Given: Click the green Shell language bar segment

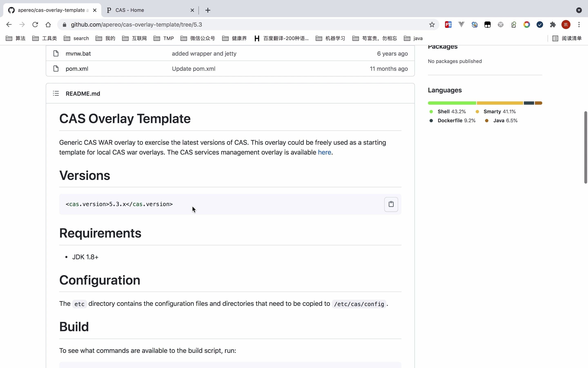Looking at the screenshot, I should coord(452,103).
